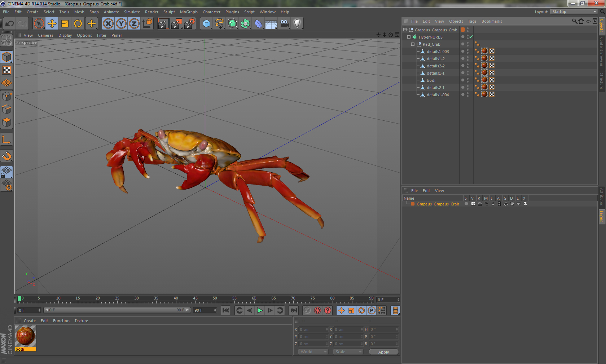Render the active view
This screenshot has width=606, height=364.
click(163, 24)
